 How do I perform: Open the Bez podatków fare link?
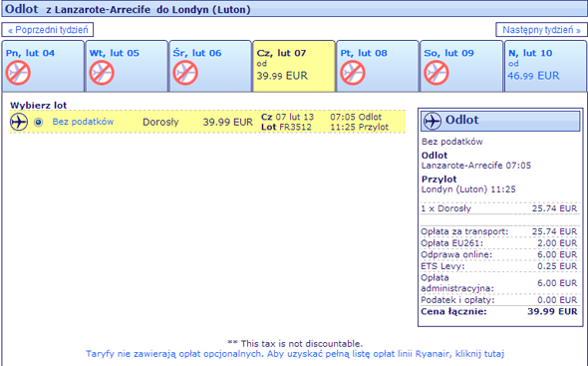tap(83, 122)
